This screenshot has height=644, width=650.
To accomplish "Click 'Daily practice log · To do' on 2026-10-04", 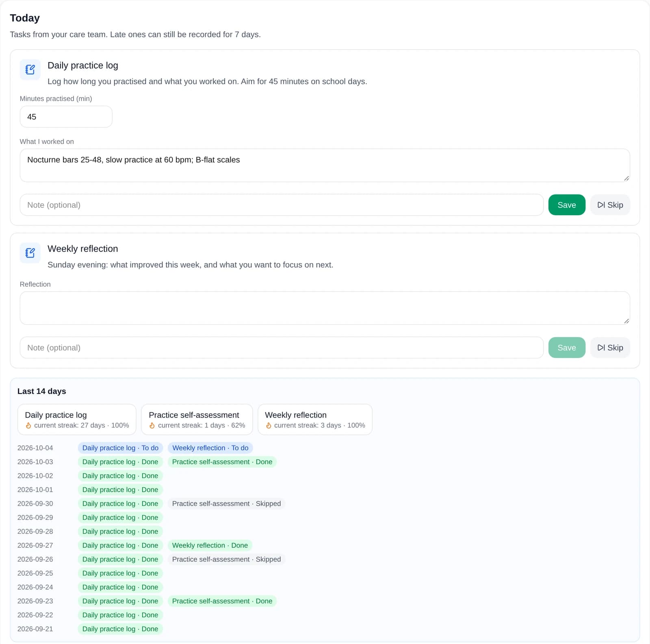I will (120, 448).
